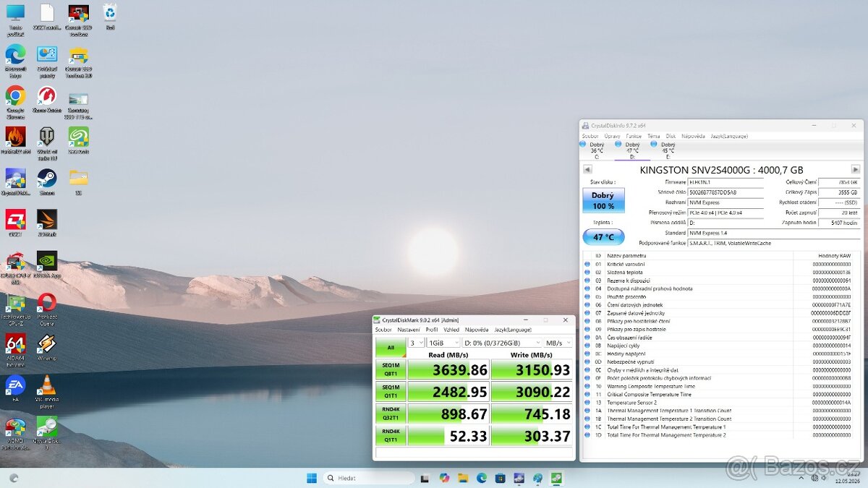Viewport: 868px width, 488px height.
Task: Start the SEQ1M Q8T1 test
Action: [x=391, y=369]
